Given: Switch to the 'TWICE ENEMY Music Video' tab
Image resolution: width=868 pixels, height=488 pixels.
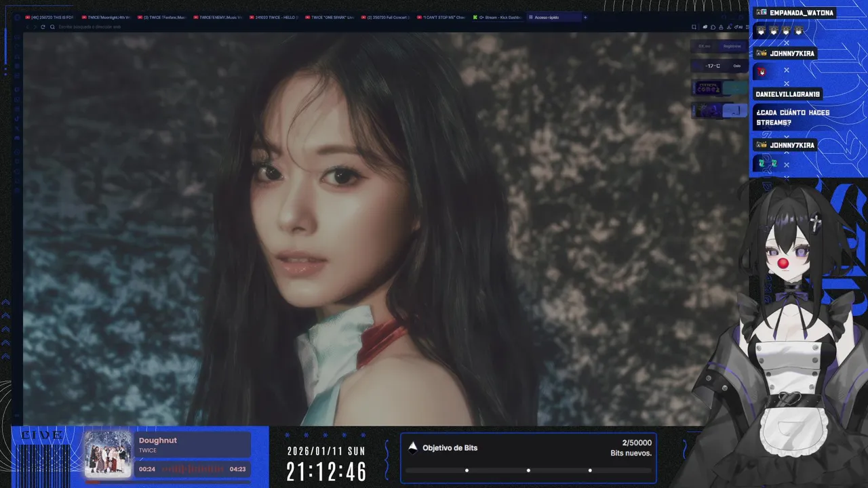Looking at the screenshot, I should [x=217, y=17].
